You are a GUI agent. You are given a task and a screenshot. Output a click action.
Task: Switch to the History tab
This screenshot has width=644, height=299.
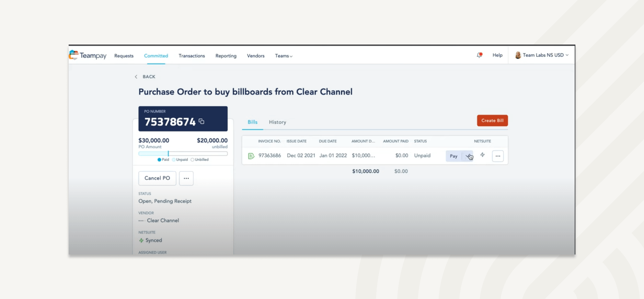pyautogui.click(x=277, y=122)
